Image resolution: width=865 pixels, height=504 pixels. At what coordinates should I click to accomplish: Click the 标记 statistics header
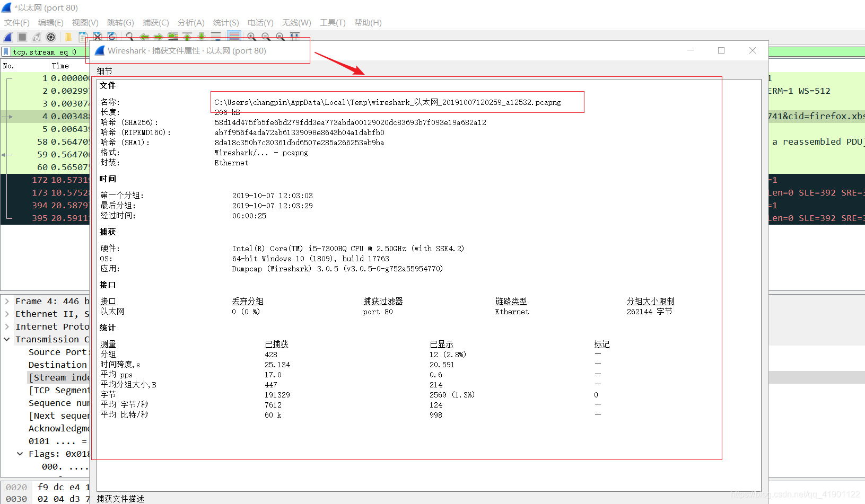point(602,344)
